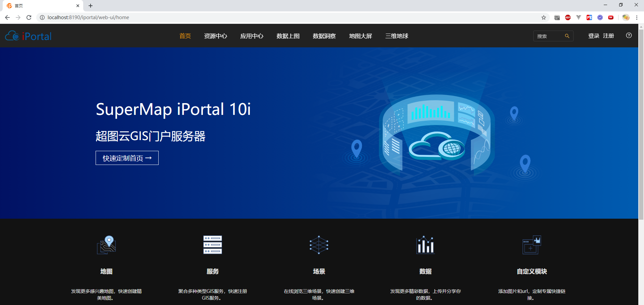644x305 pixels.
Task: Click the Vue devtools extension icon
Action: pos(578,17)
